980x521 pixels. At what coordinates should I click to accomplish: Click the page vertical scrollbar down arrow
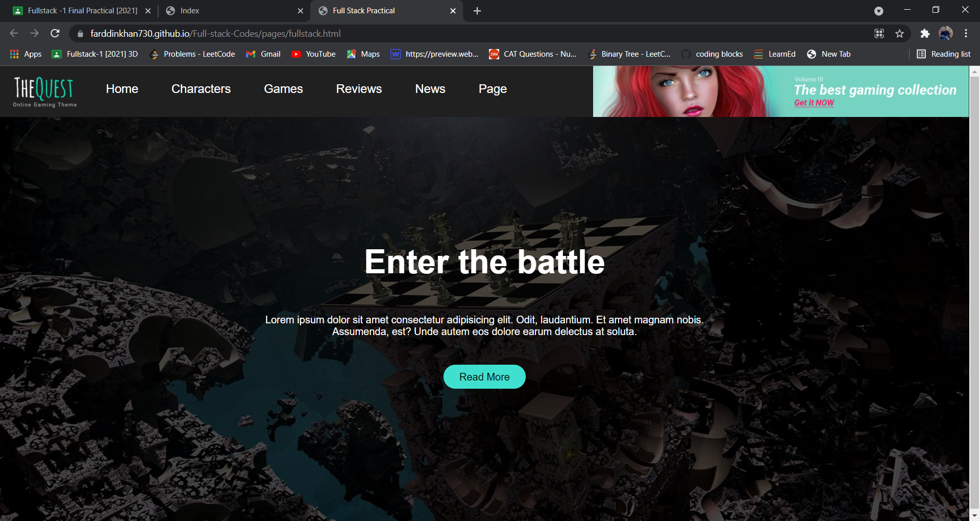(974, 515)
